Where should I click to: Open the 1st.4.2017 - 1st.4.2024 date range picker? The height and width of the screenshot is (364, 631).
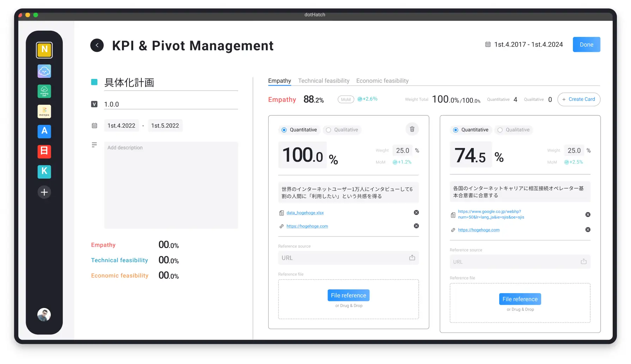(524, 44)
